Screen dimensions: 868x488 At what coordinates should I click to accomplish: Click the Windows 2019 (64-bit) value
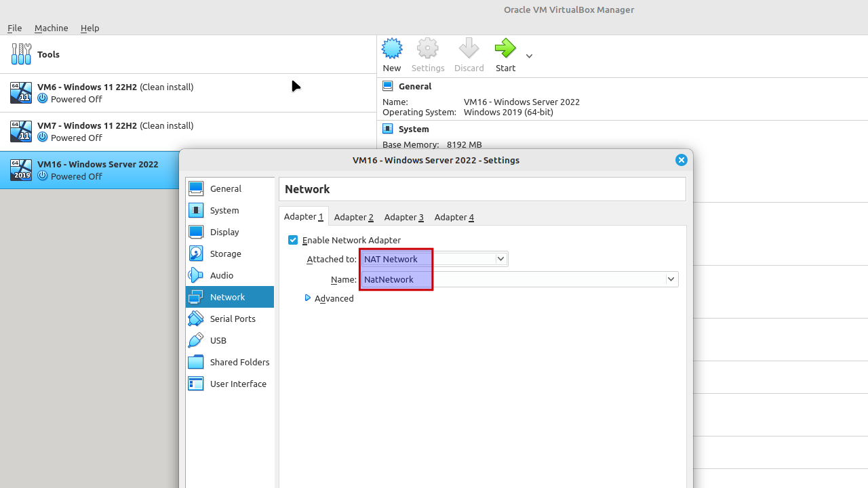(x=509, y=112)
